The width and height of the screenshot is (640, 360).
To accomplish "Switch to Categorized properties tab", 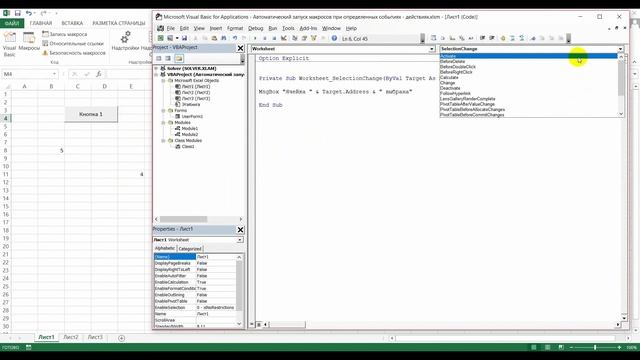I will point(190,249).
